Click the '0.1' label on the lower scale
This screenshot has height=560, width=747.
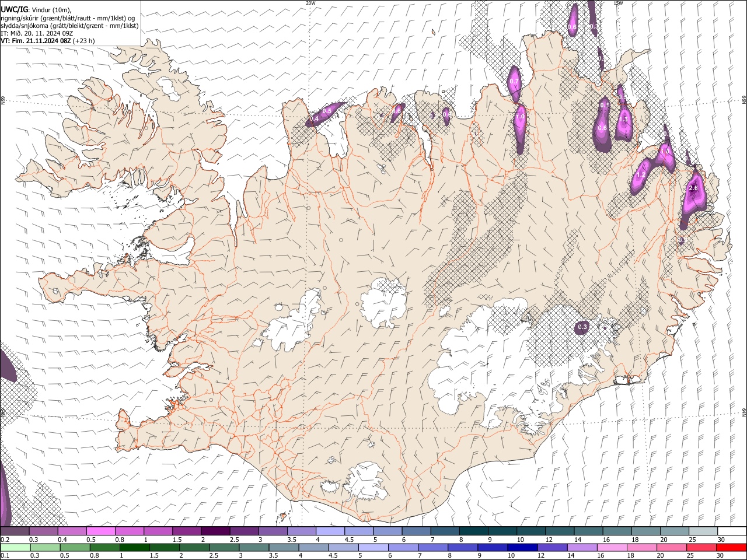pos(5,556)
